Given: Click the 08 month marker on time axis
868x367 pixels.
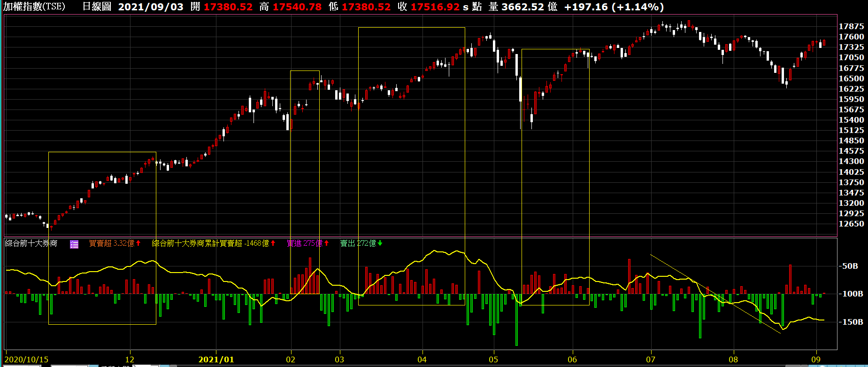Looking at the screenshot, I should [733, 359].
